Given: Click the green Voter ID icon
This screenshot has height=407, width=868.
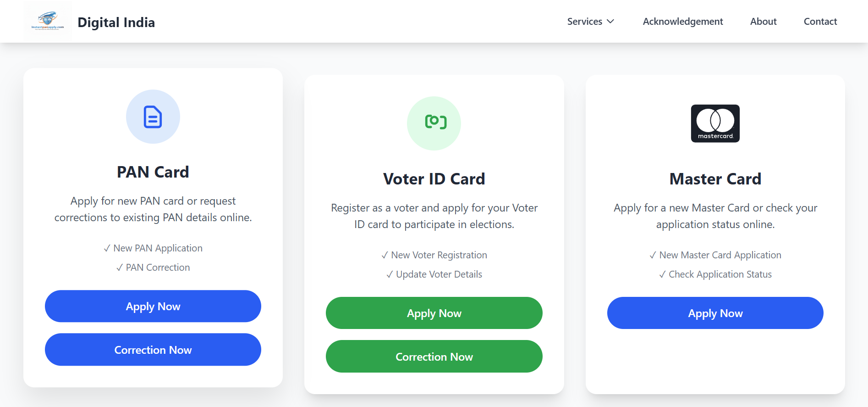Looking at the screenshot, I should (434, 123).
